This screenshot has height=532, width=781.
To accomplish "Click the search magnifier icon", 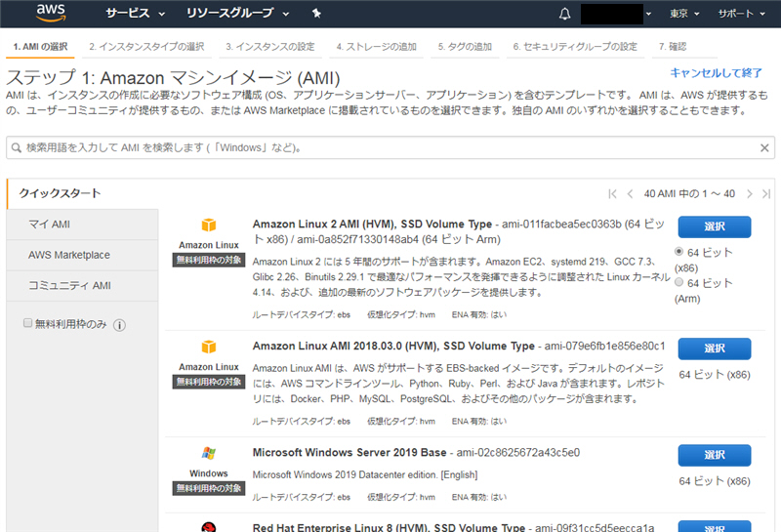I will (x=16, y=148).
